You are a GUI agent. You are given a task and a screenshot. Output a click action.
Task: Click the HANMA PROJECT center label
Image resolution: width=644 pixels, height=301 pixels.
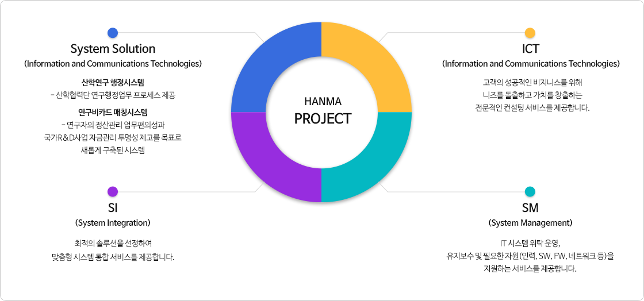point(322,111)
